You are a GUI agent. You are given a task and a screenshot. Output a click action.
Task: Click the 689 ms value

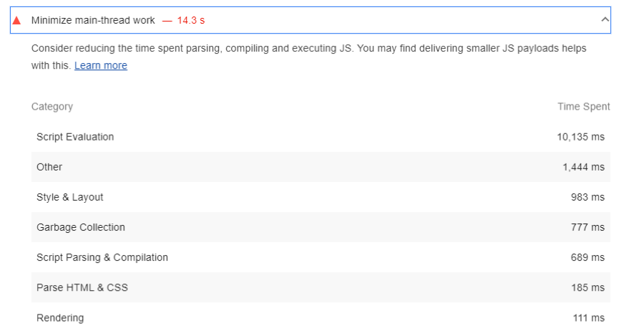click(x=587, y=257)
